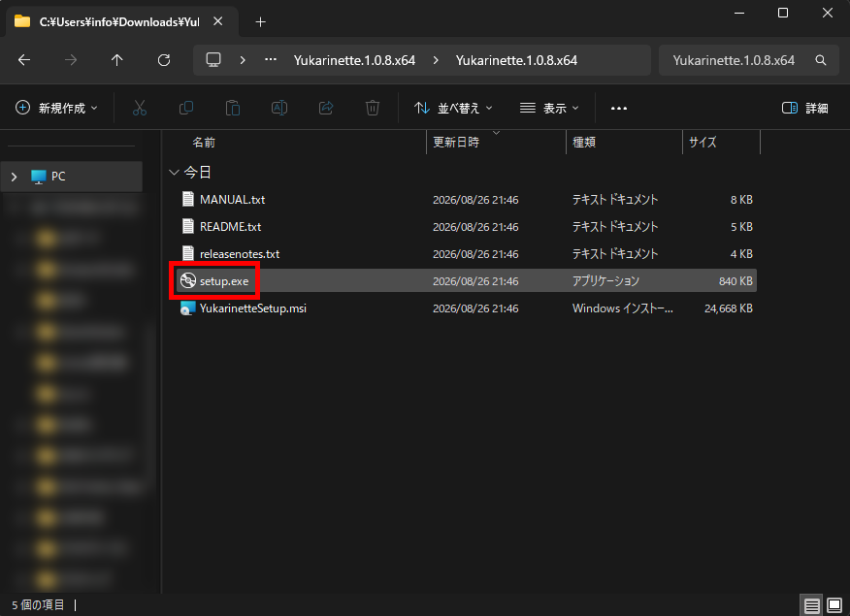Viewport: 850px width, 616px height.
Task: Switch to details list view in status bar
Action: click(x=811, y=605)
